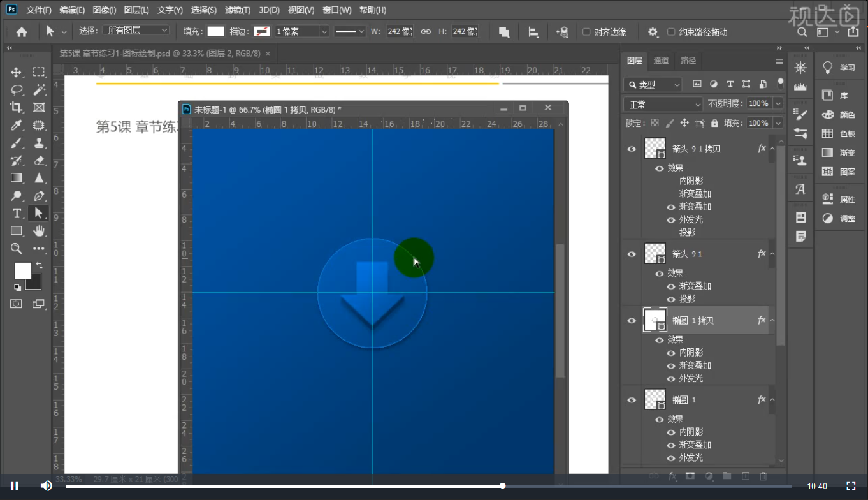Open the 窗口(W) menu
Viewport: 868px width, 500px height.
336,10
